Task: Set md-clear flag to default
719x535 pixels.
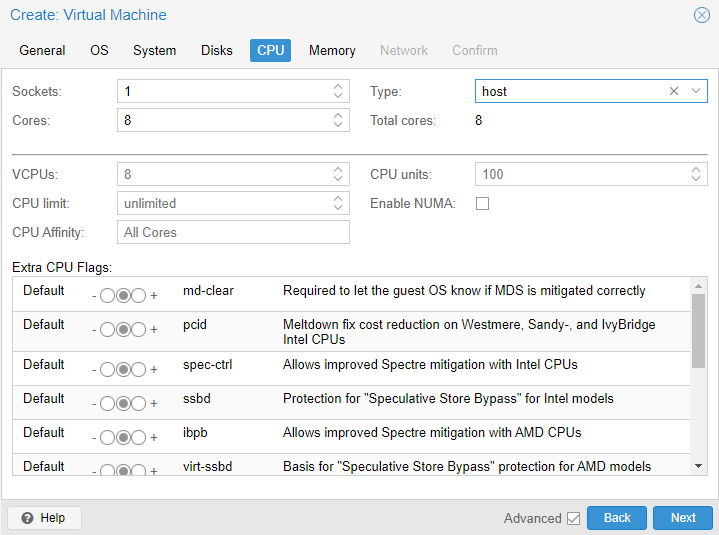Action: (x=123, y=296)
